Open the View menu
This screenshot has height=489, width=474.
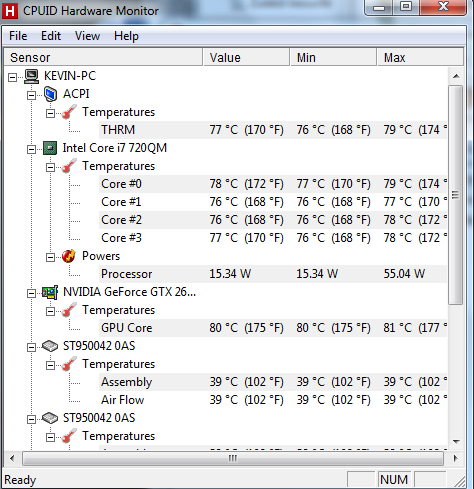[87, 36]
